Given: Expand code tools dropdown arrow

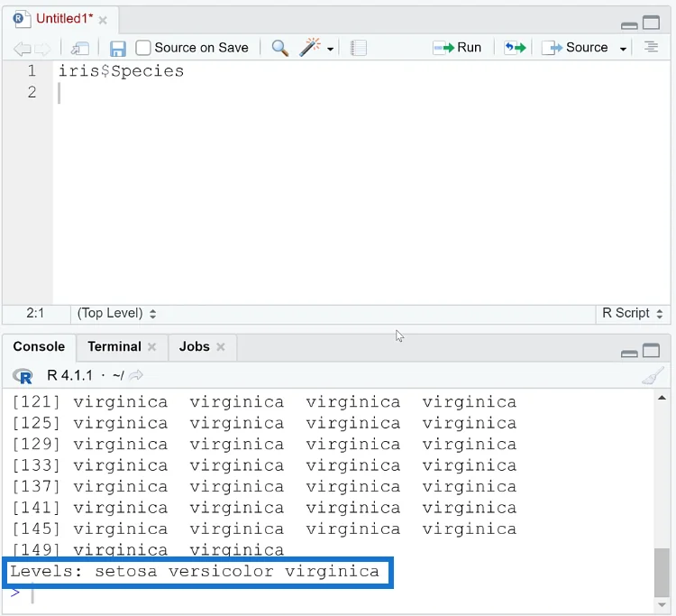Looking at the screenshot, I should tap(330, 50).
